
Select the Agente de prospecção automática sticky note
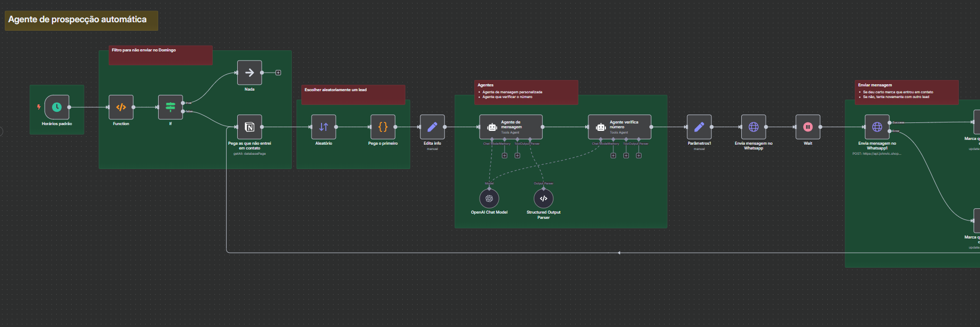(82, 21)
